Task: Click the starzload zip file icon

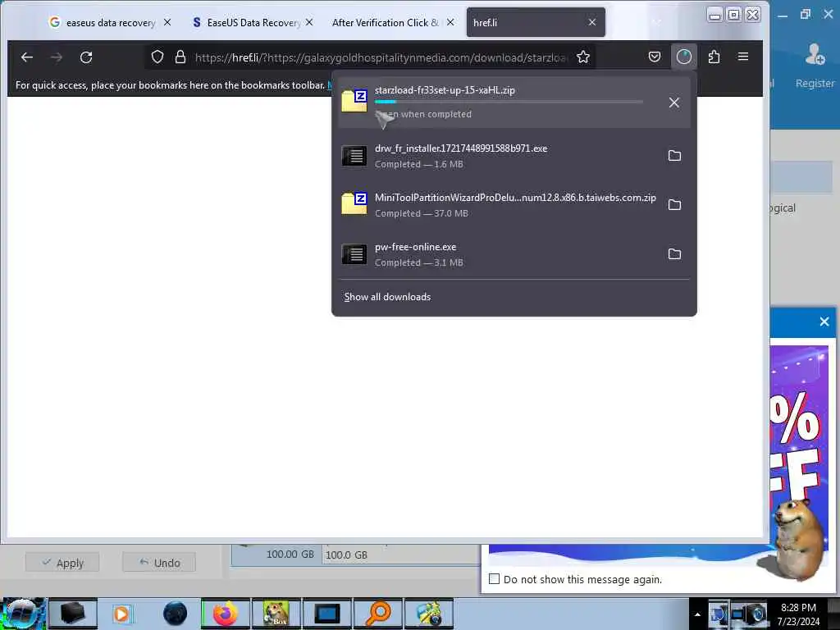Action: [354, 101]
